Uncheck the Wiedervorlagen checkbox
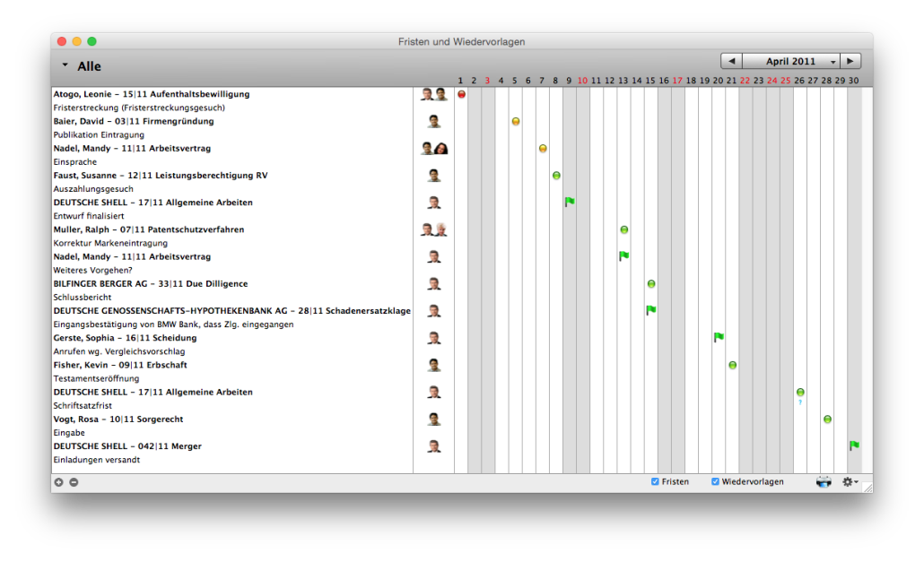The width and height of the screenshot is (924, 562). (714, 481)
